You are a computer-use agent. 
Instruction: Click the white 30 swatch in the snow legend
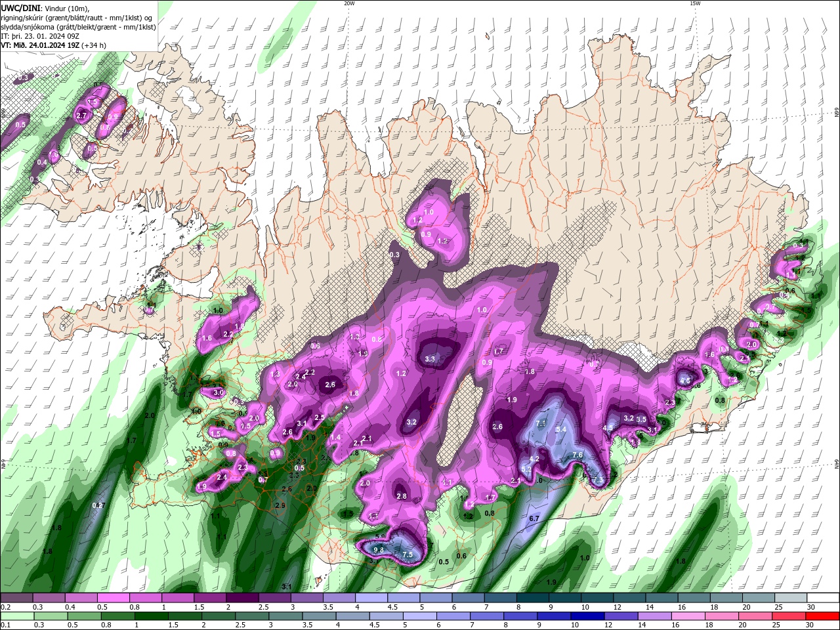pos(823,598)
